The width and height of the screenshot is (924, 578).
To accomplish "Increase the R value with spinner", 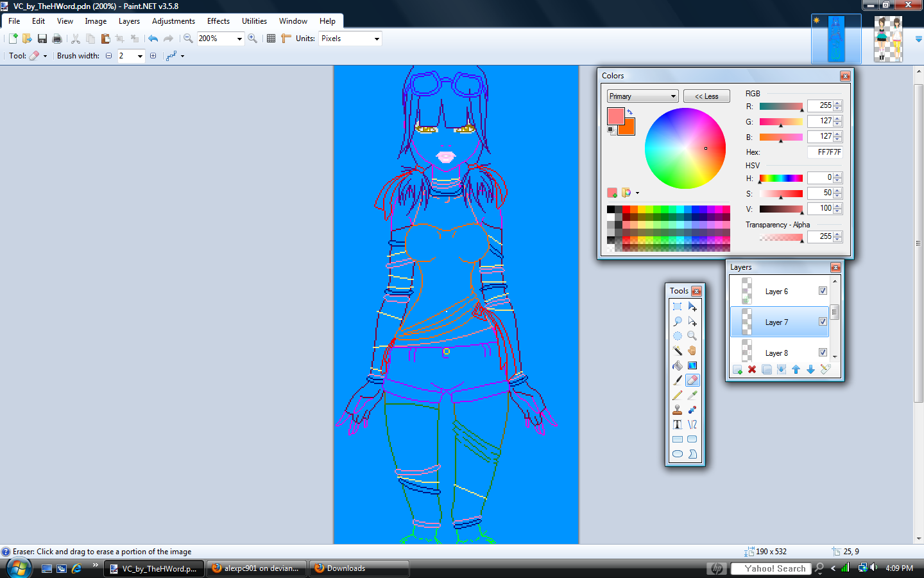I will click(838, 103).
